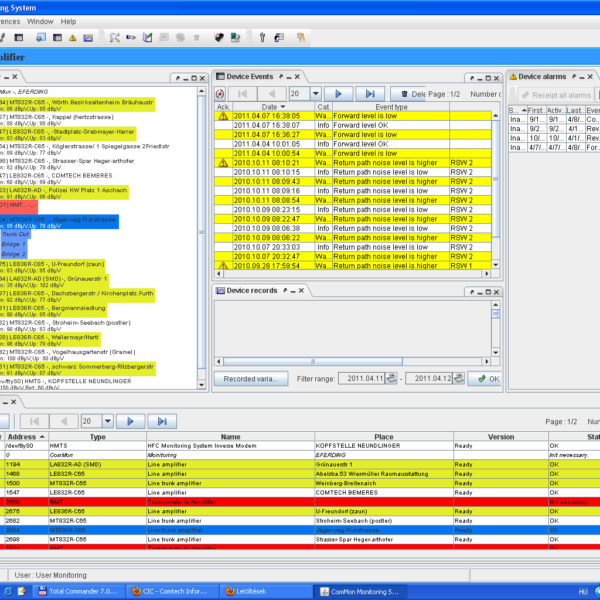Go to next page of Device Events

[339, 93]
